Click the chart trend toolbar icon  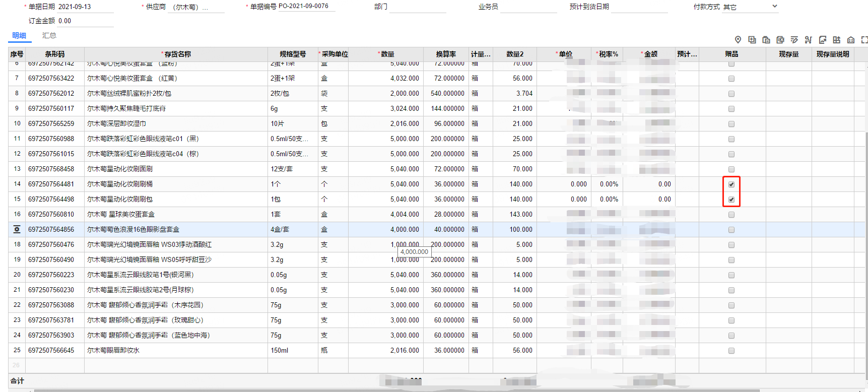823,40
